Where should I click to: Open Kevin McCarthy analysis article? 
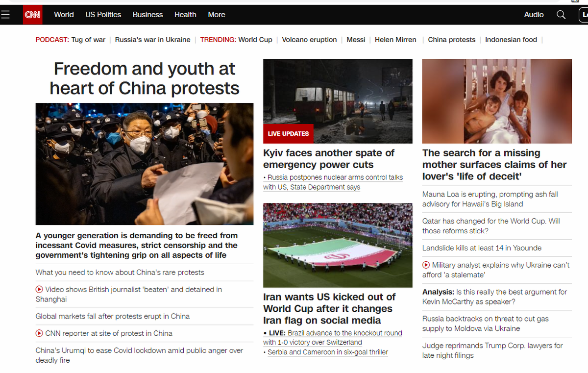click(x=494, y=297)
